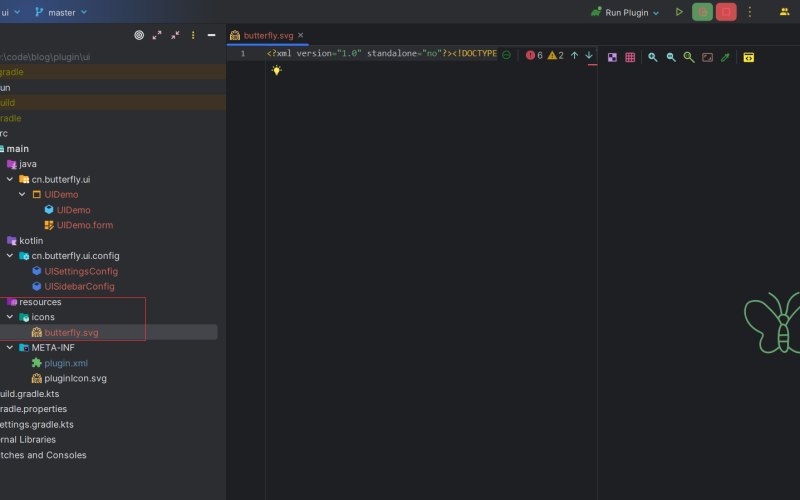Fit the SVG preview to window

pos(707,57)
